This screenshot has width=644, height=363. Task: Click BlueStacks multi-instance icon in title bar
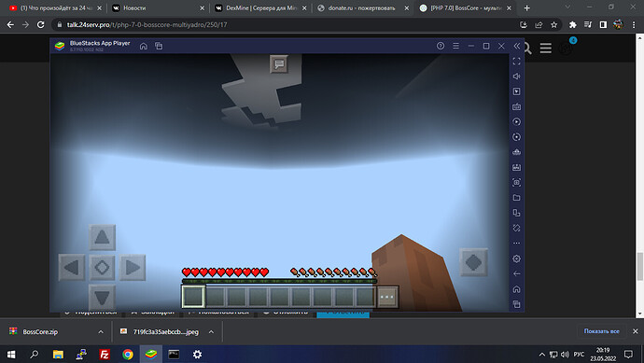tap(159, 46)
